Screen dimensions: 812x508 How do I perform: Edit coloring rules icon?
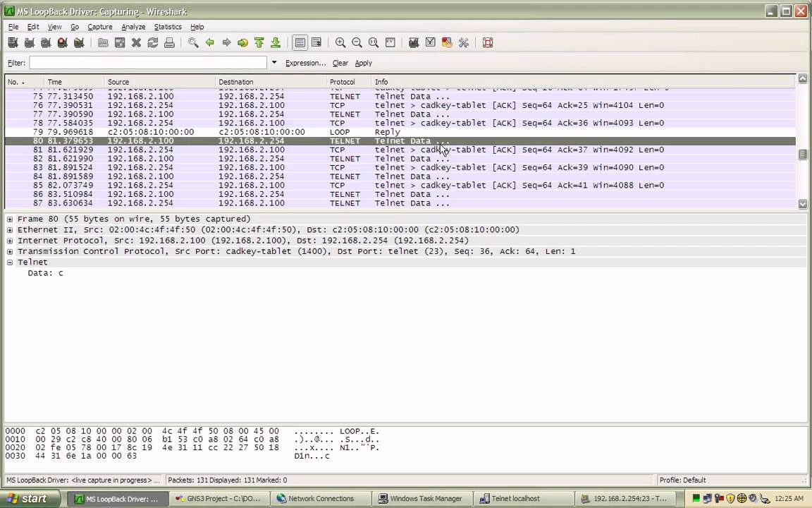coord(447,43)
